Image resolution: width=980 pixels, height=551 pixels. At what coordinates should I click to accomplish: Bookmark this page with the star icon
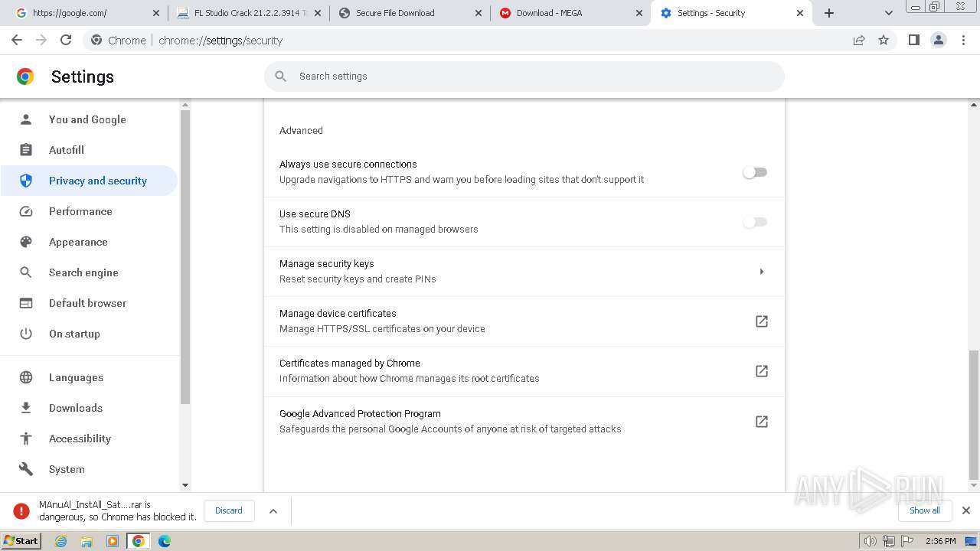click(884, 41)
